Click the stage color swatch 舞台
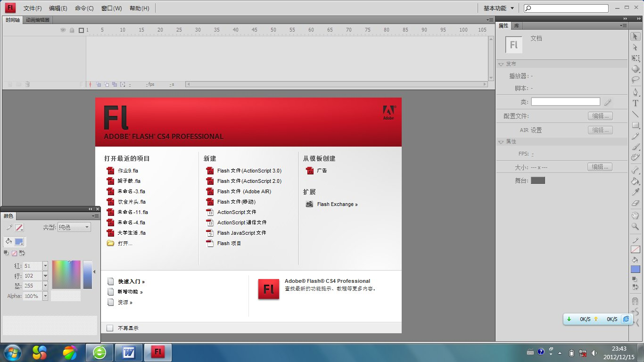Viewport: 644px width, 362px height. (538, 181)
